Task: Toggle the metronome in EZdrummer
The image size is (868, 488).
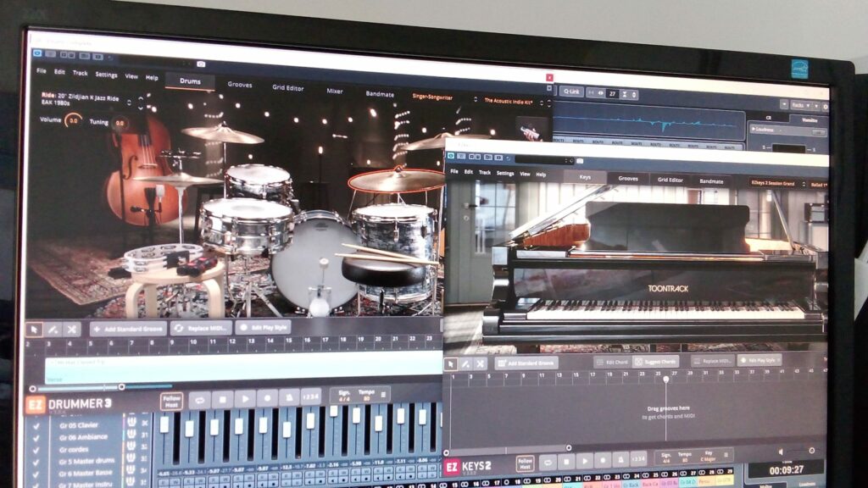Action: click(x=289, y=397)
